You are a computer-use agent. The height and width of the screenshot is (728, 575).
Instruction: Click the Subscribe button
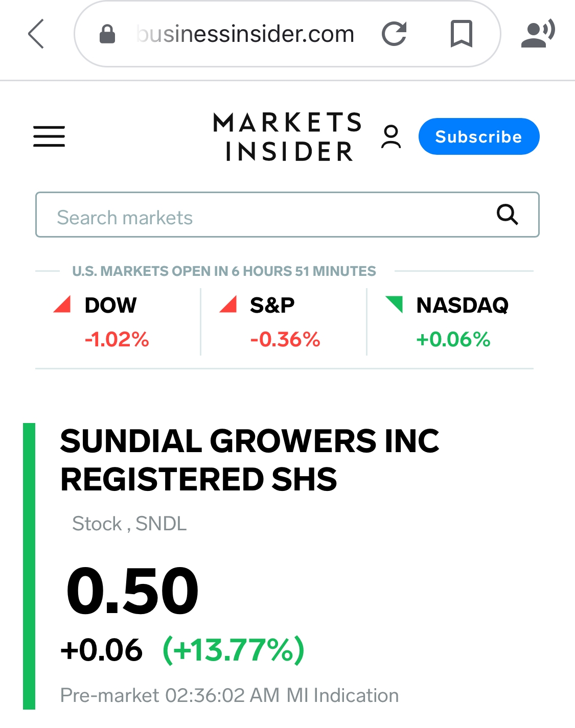click(x=479, y=136)
